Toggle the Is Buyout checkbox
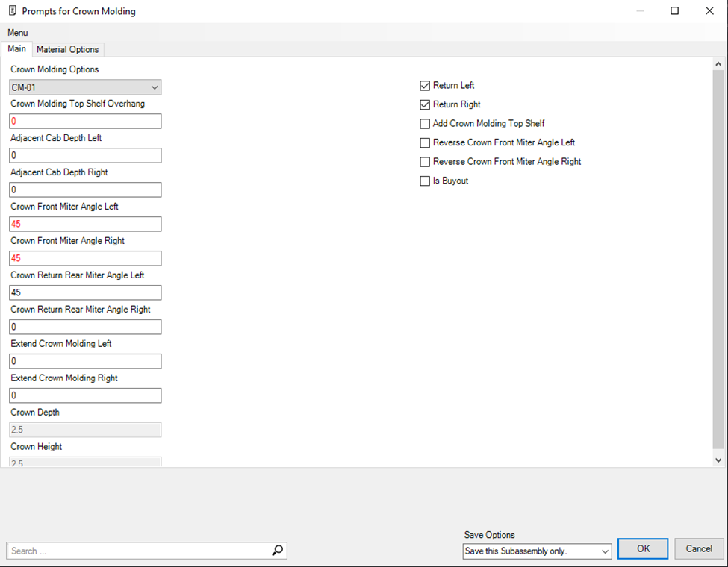The image size is (728, 567). [x=426, y=181]
